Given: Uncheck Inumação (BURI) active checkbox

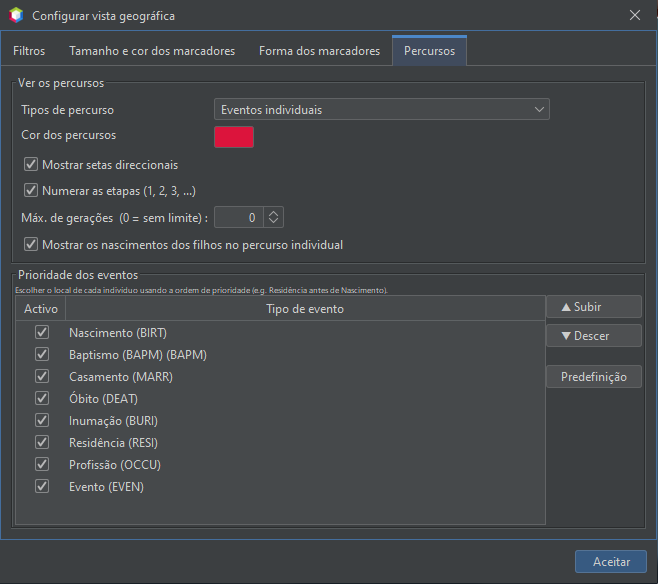Looking at the screenshot, I should click(42, 420).
